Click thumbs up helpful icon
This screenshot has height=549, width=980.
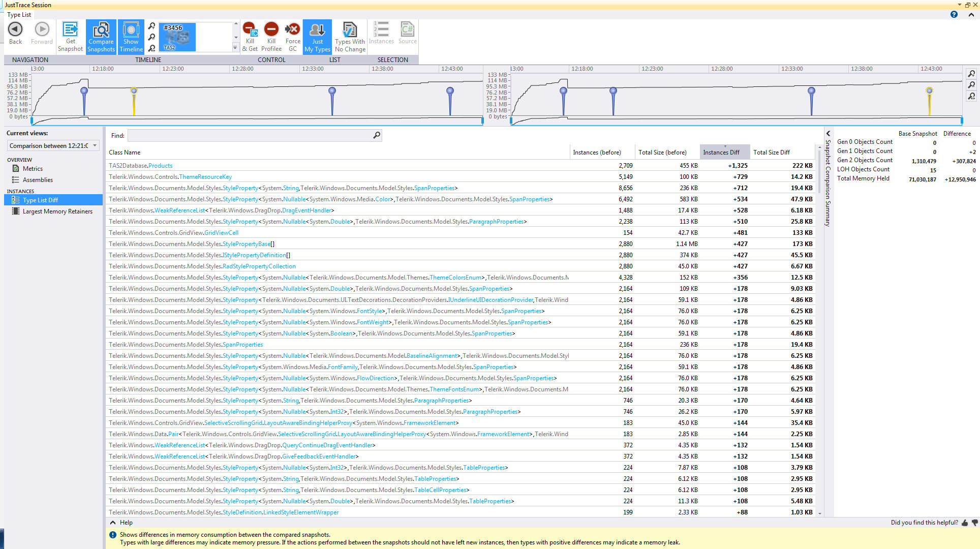pyautogui.click(x=964, y=523)
